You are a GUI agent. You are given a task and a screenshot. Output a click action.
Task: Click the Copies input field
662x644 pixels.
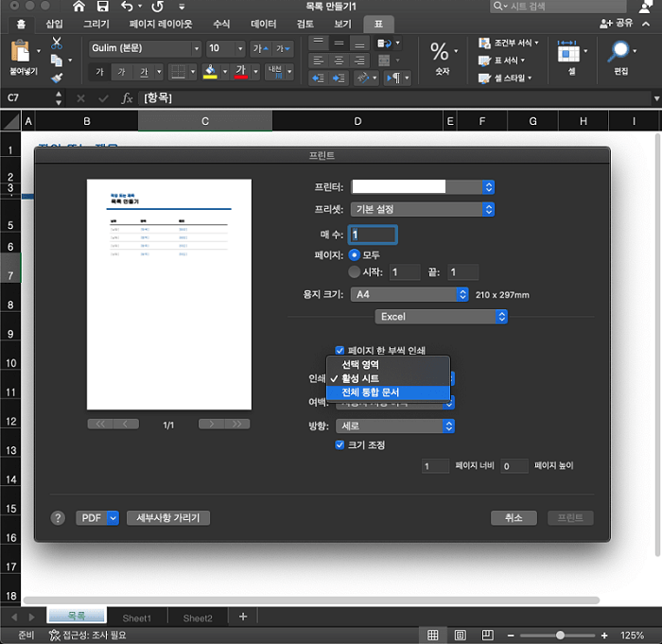point(373,235)
